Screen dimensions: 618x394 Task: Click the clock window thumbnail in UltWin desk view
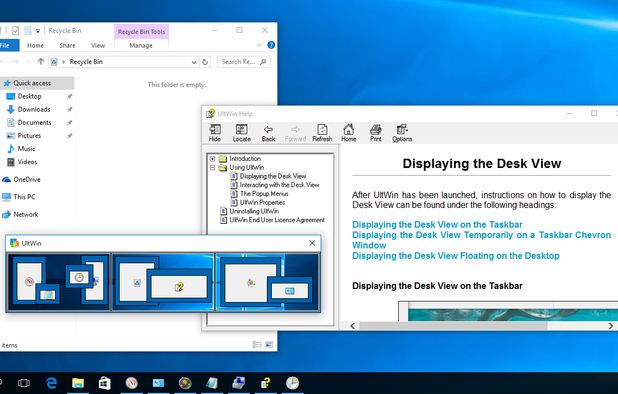click(79, 278)
